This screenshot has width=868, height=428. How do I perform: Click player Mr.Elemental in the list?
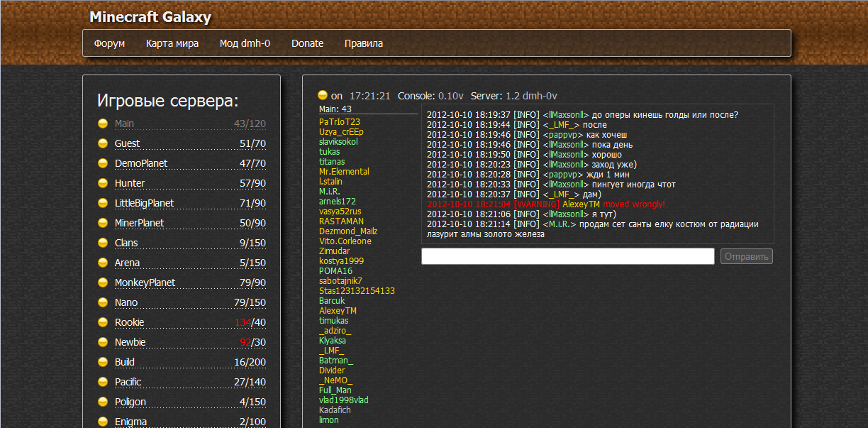pyautogui.click(x=344, y=172)
